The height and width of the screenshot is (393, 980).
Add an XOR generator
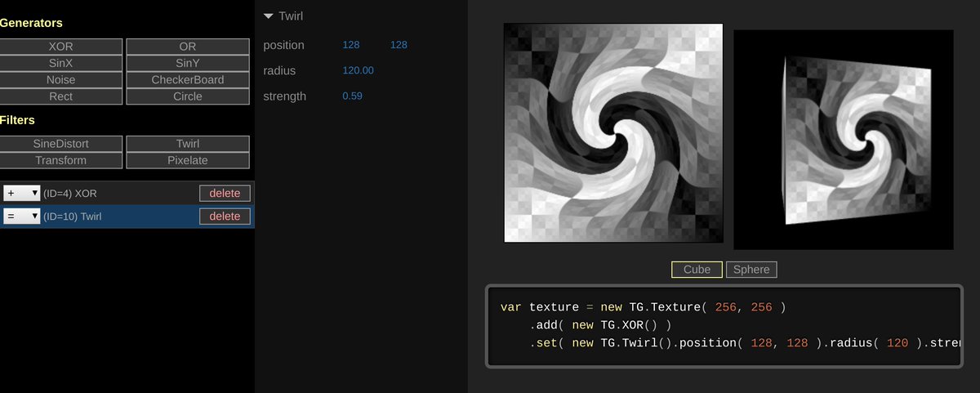click(61, 47)
